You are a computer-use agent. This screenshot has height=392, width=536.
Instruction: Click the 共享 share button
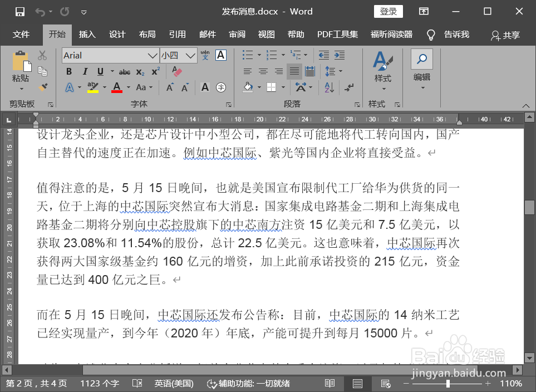pyautogui.click(x=505, y=35)
